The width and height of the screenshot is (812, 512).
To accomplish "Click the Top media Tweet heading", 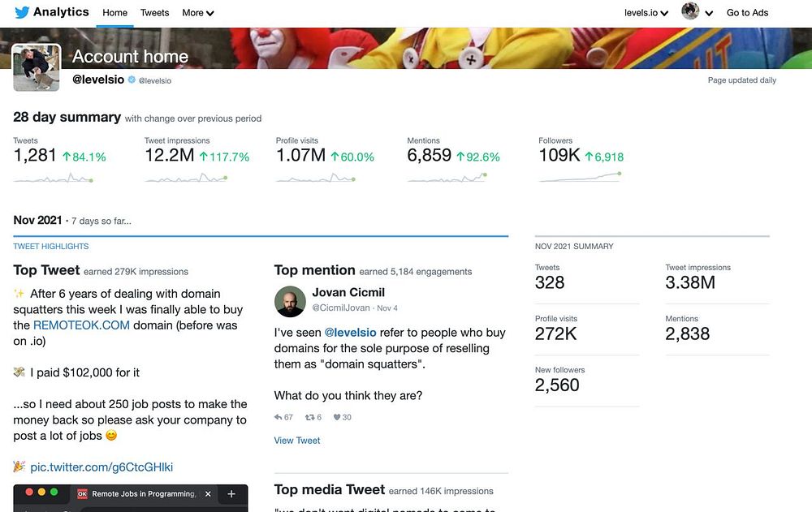I will [330, 490].
